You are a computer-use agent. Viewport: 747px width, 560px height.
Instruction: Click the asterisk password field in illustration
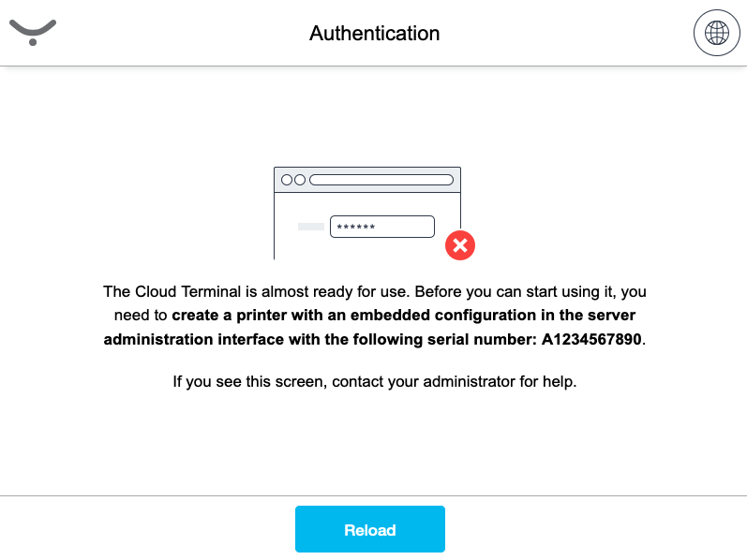click(382, 227)
